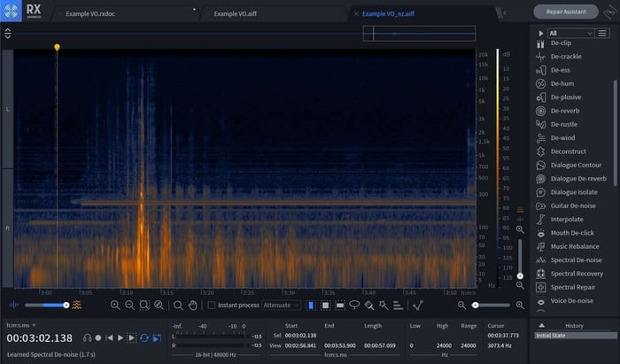Viewport: 620px width, 364px height.
Task: Close the Example VO_nz.aiff tab
Action: 356,14
